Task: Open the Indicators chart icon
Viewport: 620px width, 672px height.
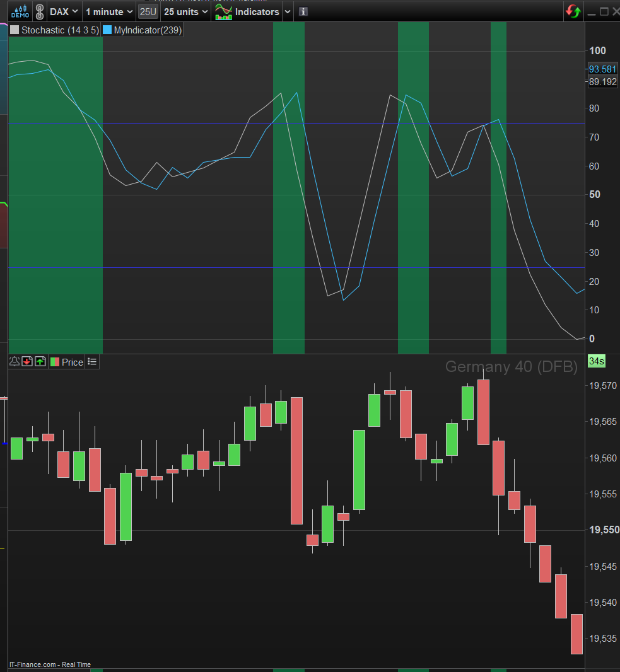Action: tap(223, 11)
